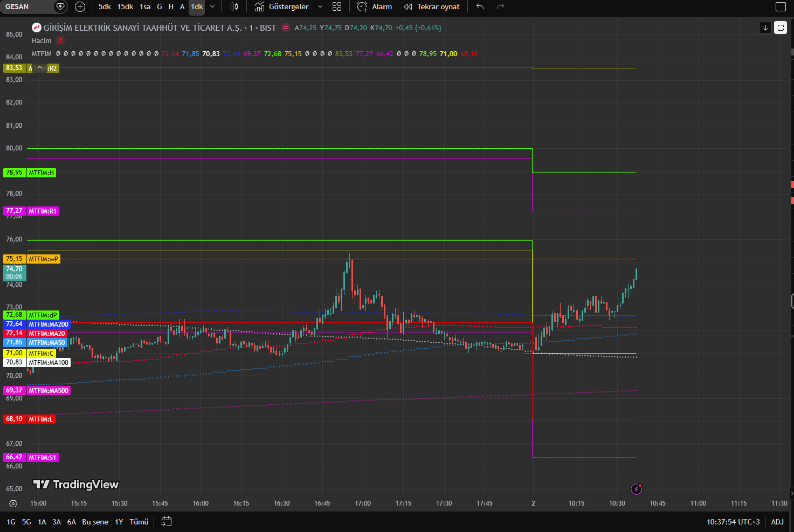Click the 78,95 MTFIM:H price label

30,172
